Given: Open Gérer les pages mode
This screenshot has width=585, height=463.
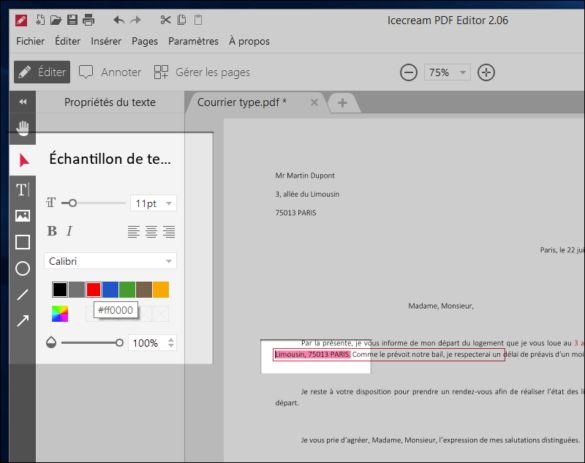Looking at the screenshot, I should coord(202,72).
